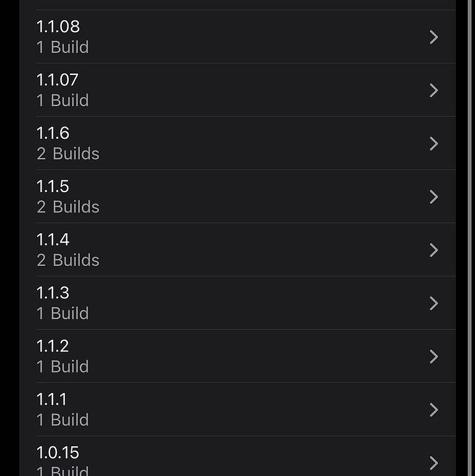The height and width of the screenshot is (476, 475).
Task: Select version 1.1.1 label
Action: coord(52,400)
